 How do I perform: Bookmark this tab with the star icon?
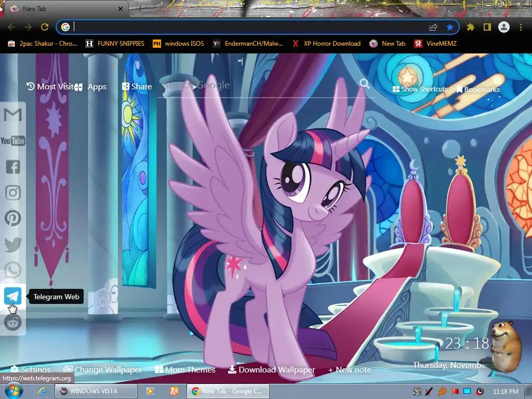(x=450, y=27)
